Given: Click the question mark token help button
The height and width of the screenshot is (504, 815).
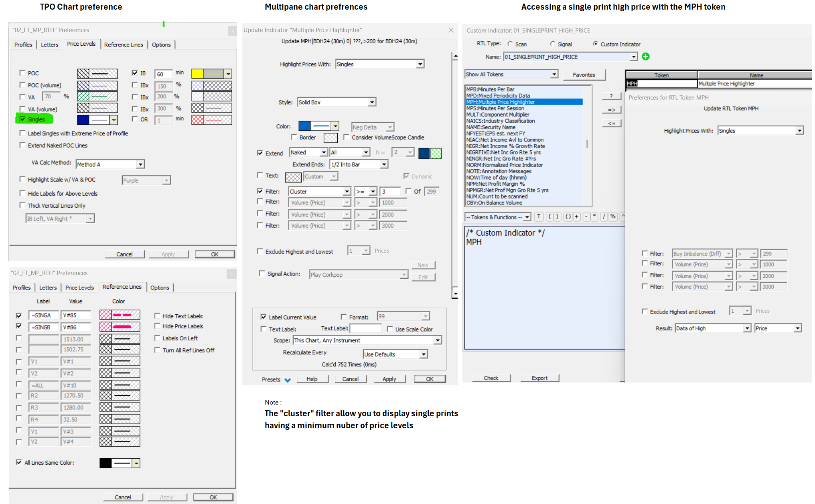Looking at the screenshot, I should [611, 96].
